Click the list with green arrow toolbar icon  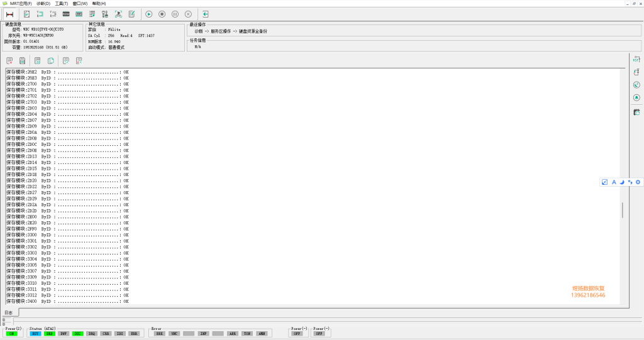click(x=92, y=14)
